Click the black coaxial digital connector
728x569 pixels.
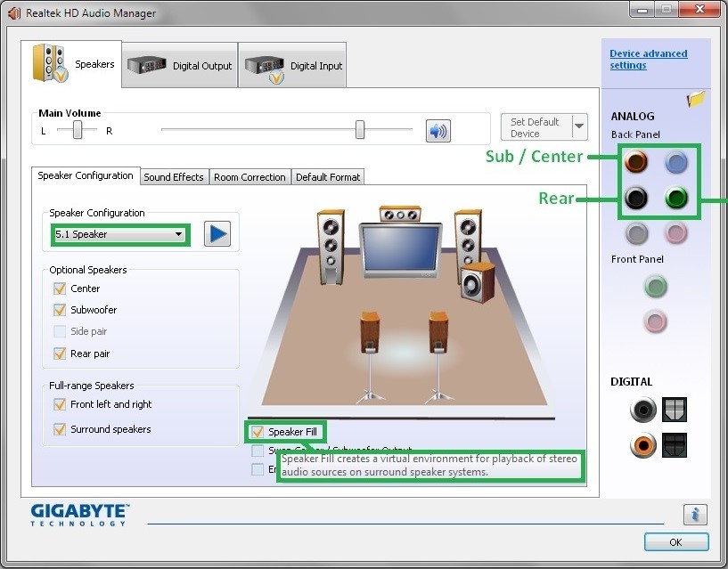(643, 410)
